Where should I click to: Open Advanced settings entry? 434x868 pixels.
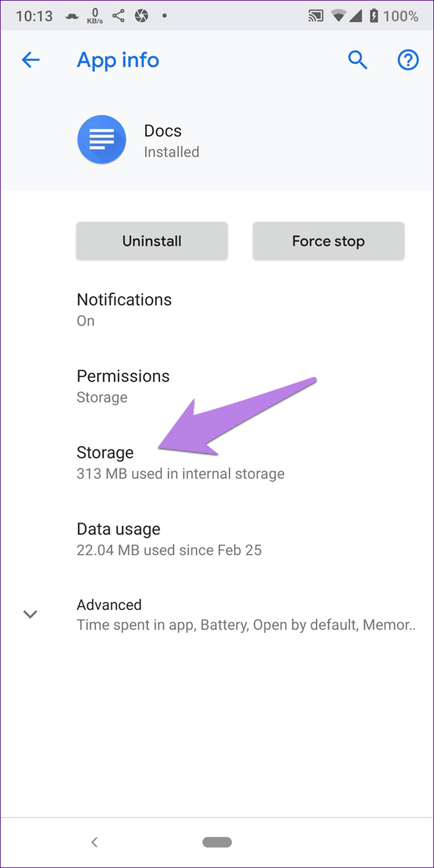pos(246,614)
